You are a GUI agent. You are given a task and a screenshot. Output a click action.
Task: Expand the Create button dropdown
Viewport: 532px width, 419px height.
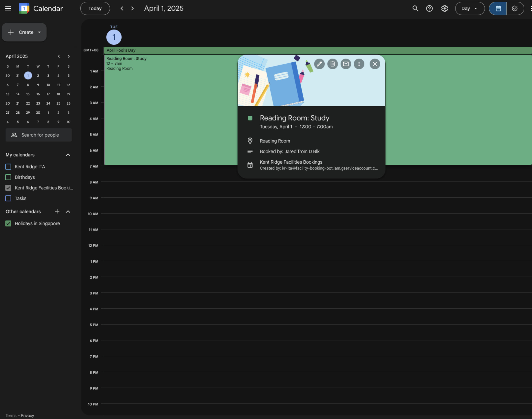tap(39, 32)
